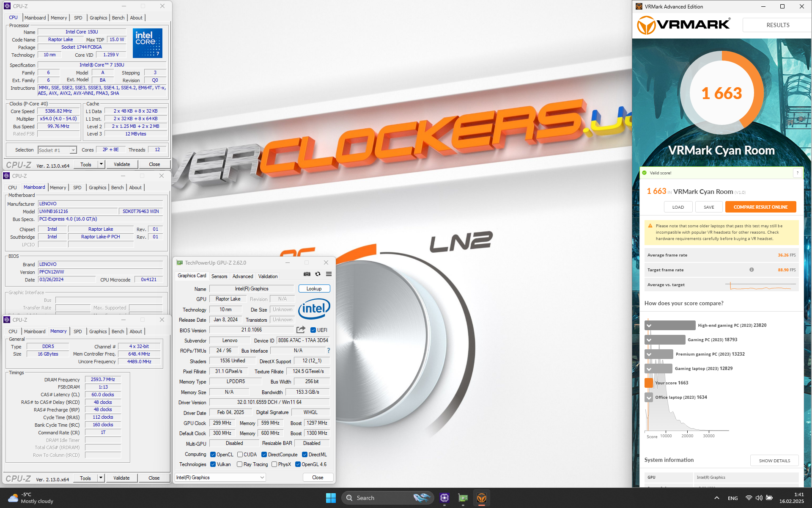Open the CPU-Z taskbar icon

[x=444, y=498]
